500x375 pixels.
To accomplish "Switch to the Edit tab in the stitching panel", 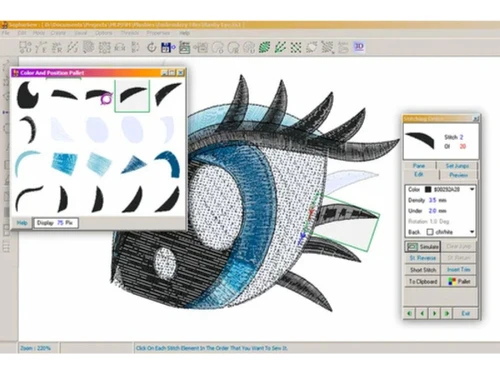I will point(419,174).
